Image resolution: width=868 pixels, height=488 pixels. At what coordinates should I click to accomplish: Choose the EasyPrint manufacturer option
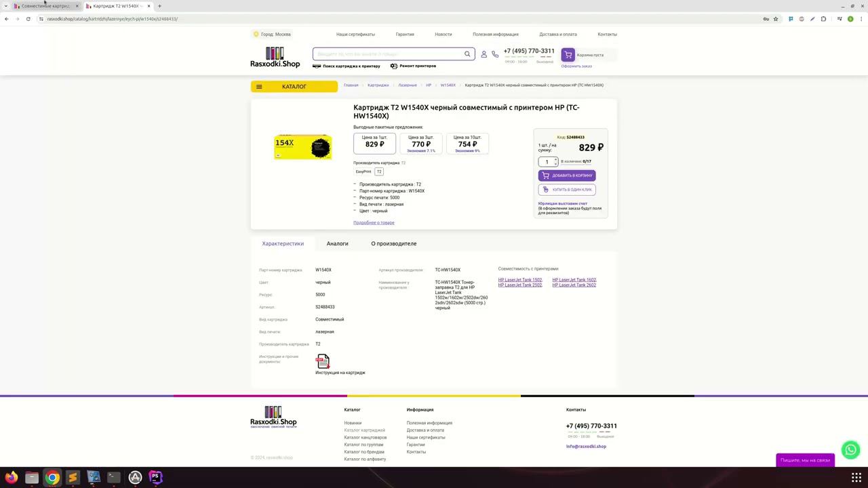coord(363,171)
